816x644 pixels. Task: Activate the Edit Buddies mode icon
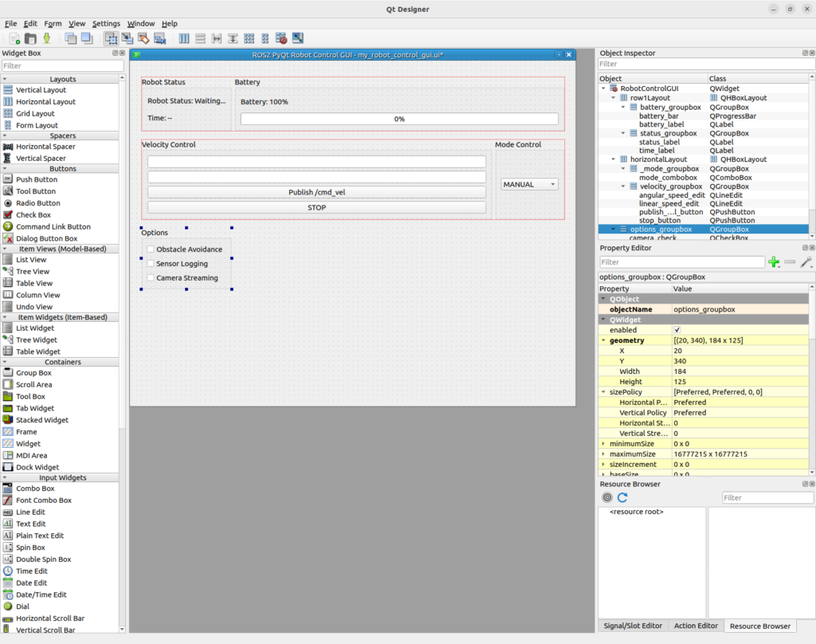pyautogui.click(x=143, y=38)
